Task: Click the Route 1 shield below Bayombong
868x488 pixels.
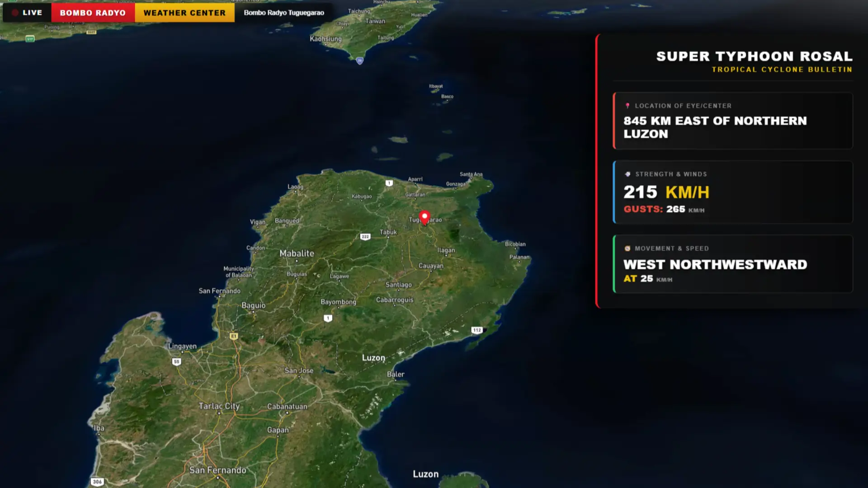Action: (x=328, y=318)
